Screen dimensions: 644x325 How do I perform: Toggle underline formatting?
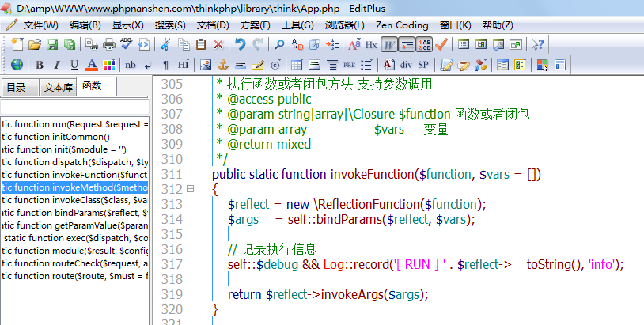[74, 65]
